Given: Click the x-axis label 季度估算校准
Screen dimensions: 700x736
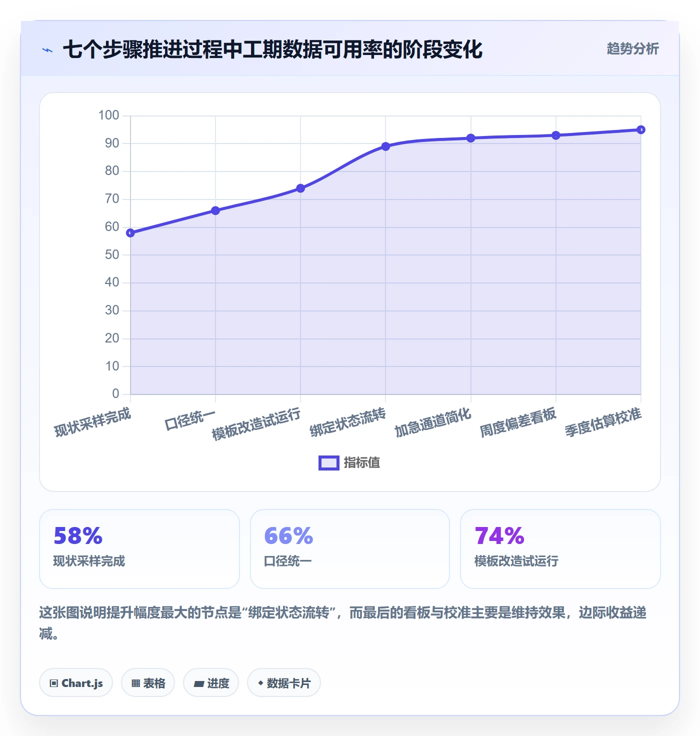Looking at the screenshot, I should [x=603, y=422].
